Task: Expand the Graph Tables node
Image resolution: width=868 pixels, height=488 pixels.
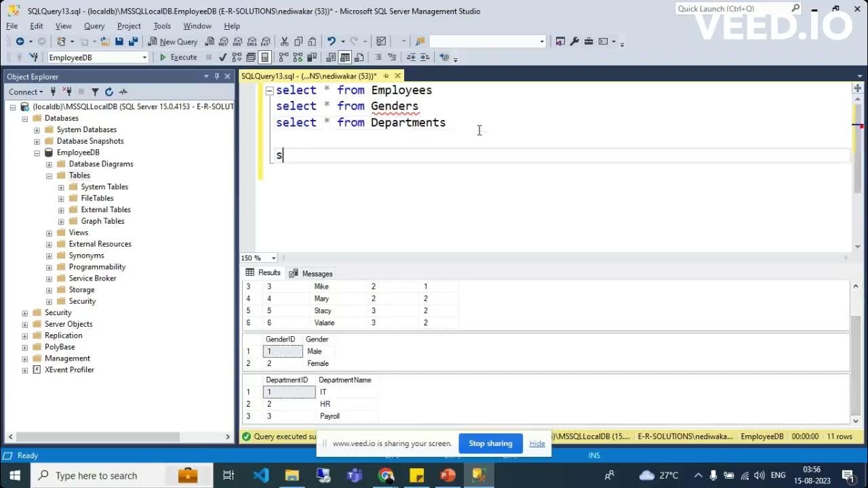Action: coord(61,221)
